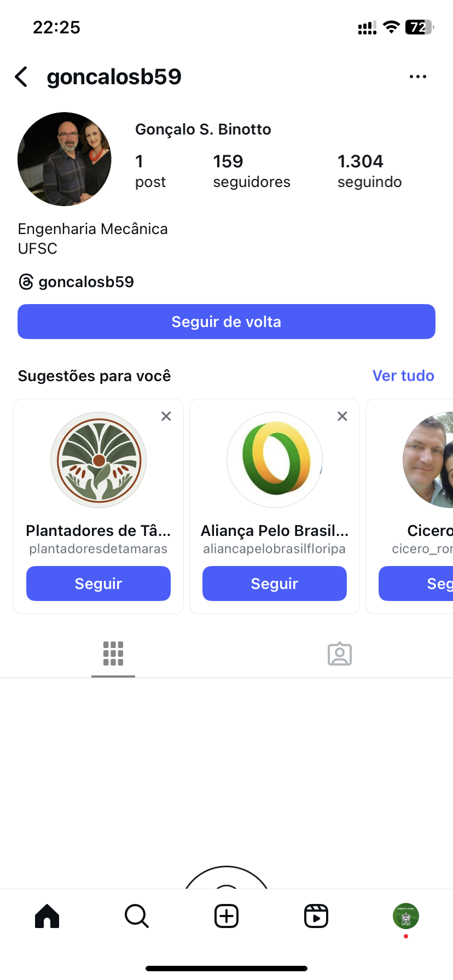
Task: View the 1.304 seguindo list
Action: click(x=369, y=171)
